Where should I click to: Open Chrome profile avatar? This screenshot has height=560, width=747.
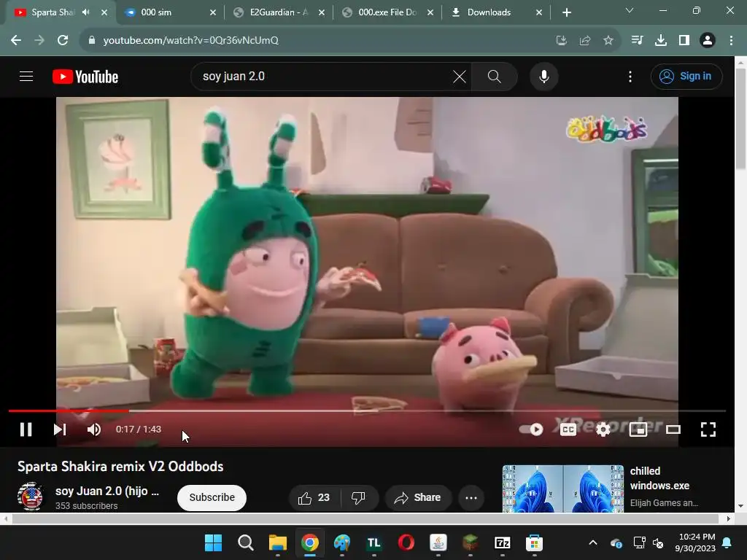tap(708, 41)
